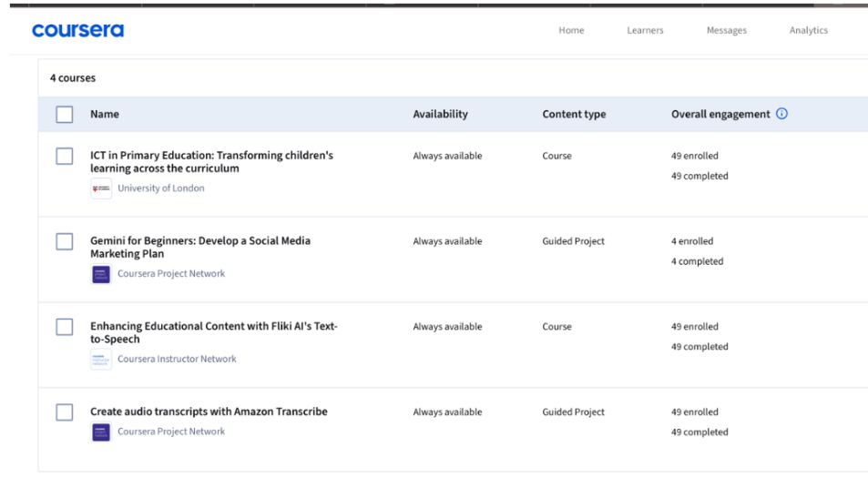Open the Analytics tab

click(x=808, y=30)
